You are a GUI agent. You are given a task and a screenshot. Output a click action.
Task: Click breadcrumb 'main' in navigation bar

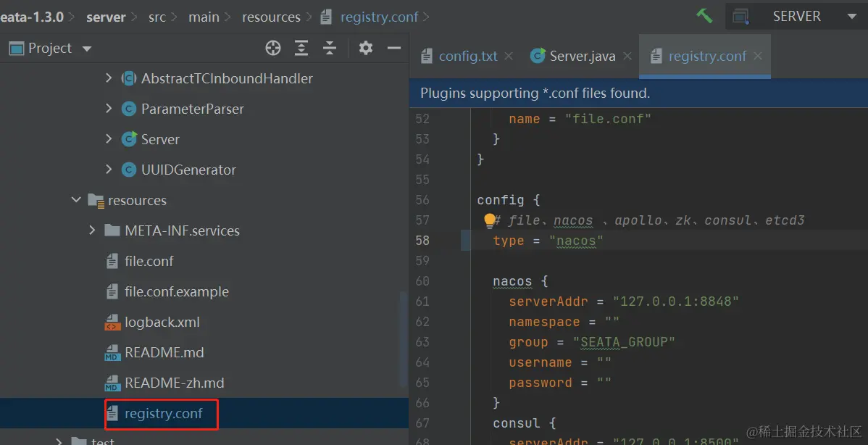click(x=204, y=17)
